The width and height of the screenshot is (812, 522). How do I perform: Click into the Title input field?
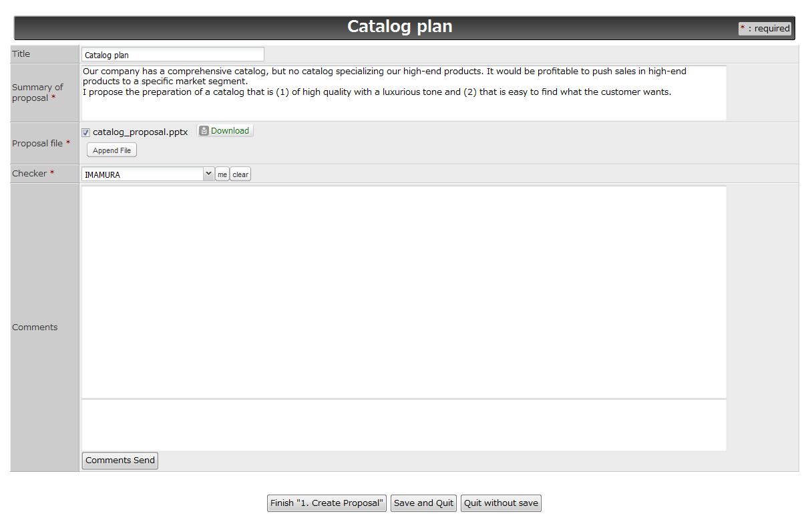coord(172,55)
